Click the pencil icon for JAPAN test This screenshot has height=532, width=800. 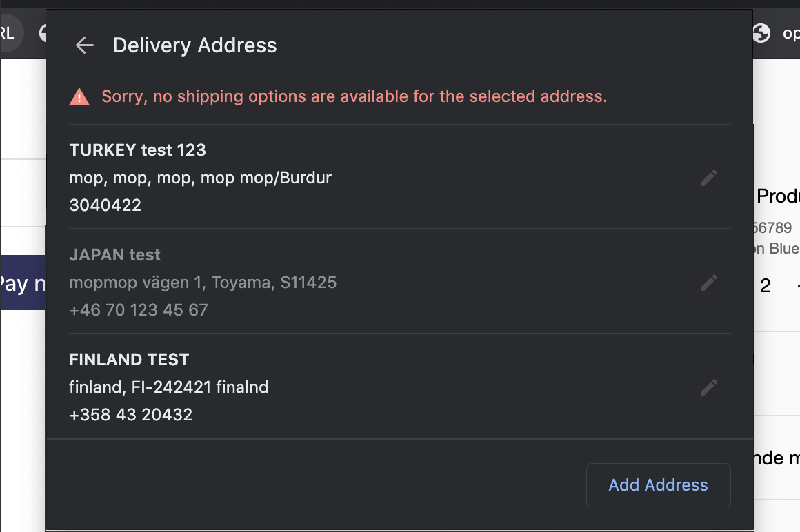click(x=708, y=283)
